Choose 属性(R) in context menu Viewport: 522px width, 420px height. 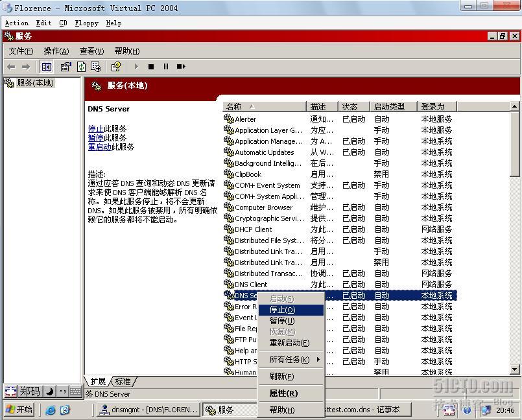pos(291,393)
